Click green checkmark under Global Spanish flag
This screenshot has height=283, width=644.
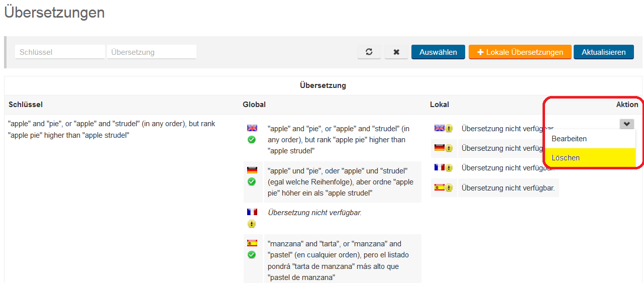point(252,255)
